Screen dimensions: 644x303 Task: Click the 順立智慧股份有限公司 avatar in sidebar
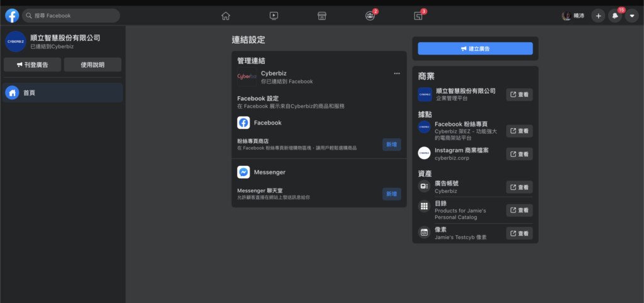point(16,41)
